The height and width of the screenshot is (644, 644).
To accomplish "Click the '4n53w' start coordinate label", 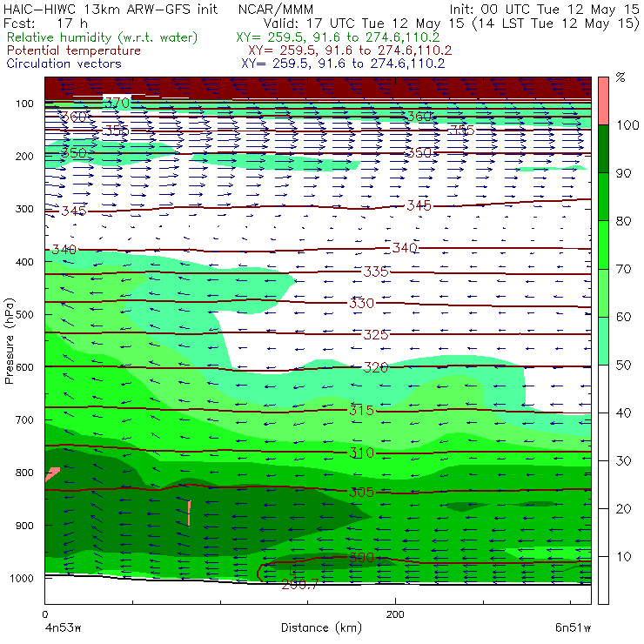I will [64, 628].
